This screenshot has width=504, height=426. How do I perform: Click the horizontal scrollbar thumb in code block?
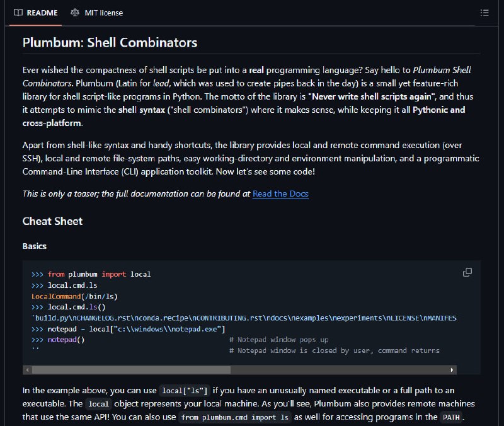pos(131,370)
